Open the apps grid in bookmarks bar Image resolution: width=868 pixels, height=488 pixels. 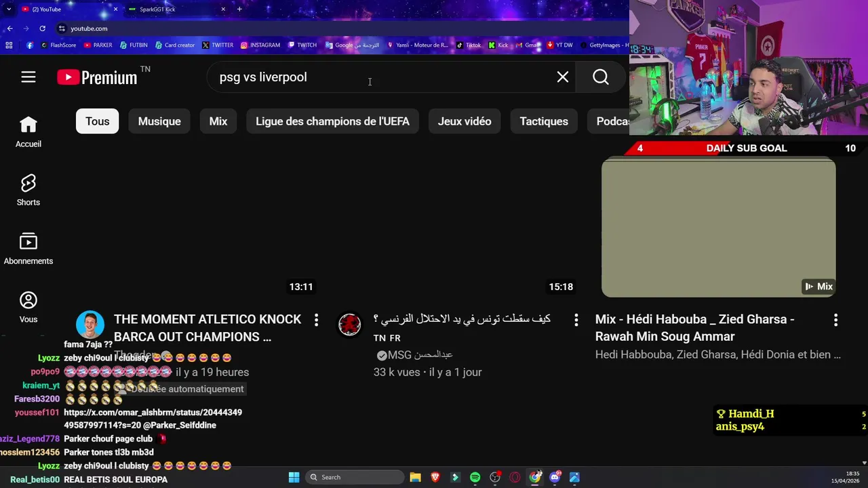point(9,45)
